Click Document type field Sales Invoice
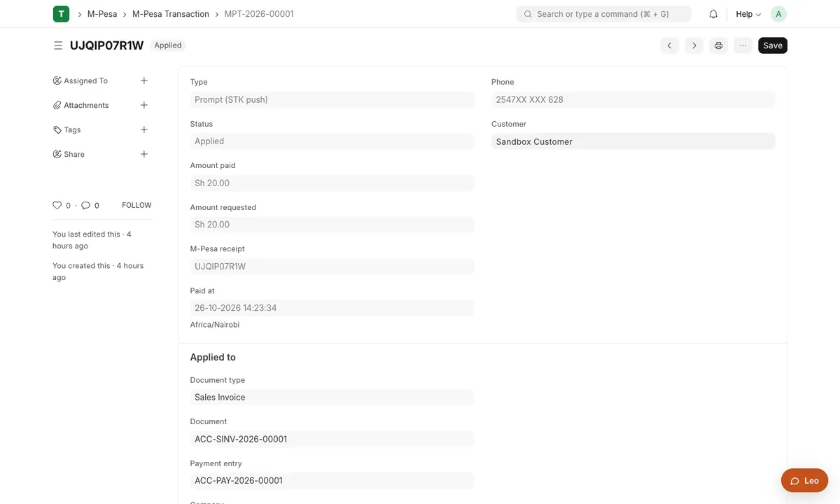This screenshot has height=504, width=840. coord(332,397)
